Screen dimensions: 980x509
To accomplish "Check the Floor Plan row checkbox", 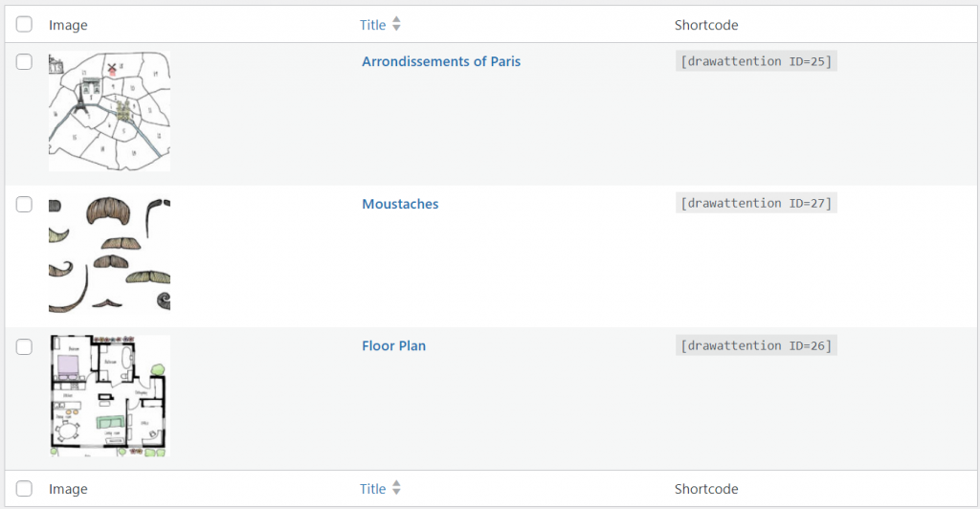I will click(24, 346).
